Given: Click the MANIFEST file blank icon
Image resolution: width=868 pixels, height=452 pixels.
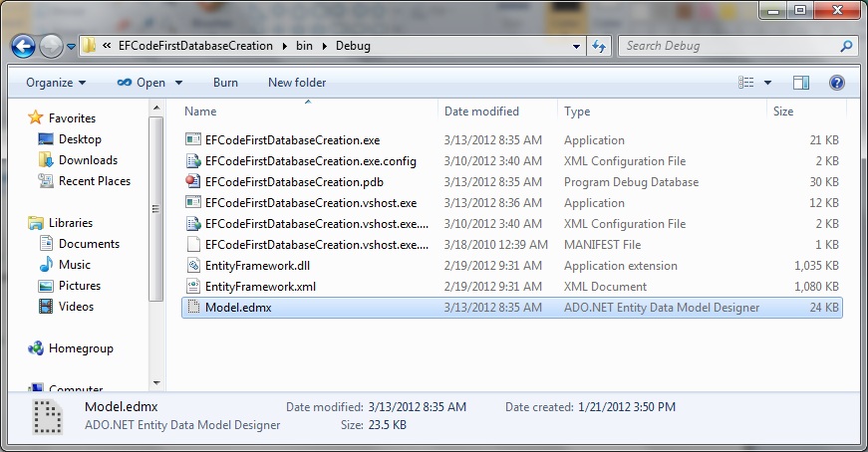Looking at the screenshot, I should (193, 244).
